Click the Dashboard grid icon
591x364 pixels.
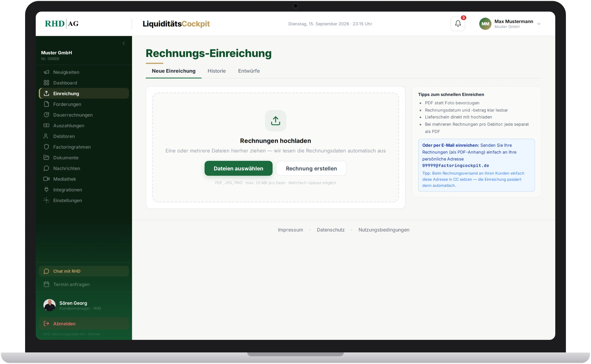pyautogui.click(x=46, y=83)
